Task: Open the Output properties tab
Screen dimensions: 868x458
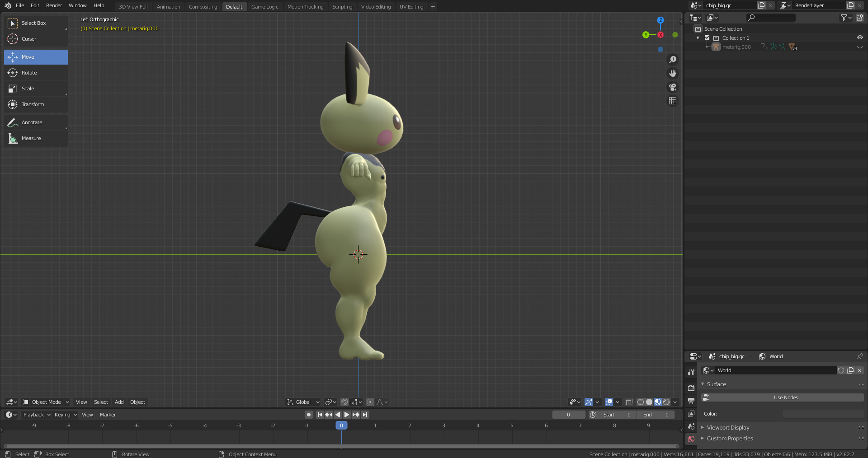Action: coord(691,401)
